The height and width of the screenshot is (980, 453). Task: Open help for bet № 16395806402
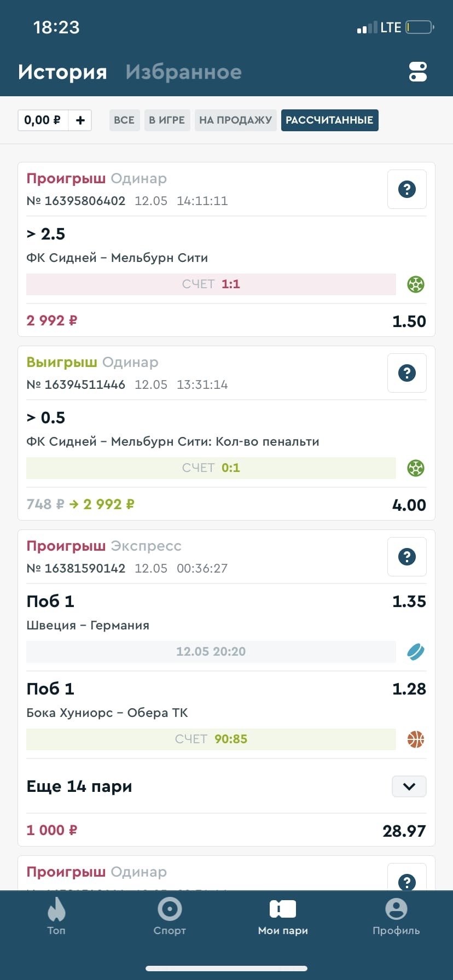(x=406, y=189)
